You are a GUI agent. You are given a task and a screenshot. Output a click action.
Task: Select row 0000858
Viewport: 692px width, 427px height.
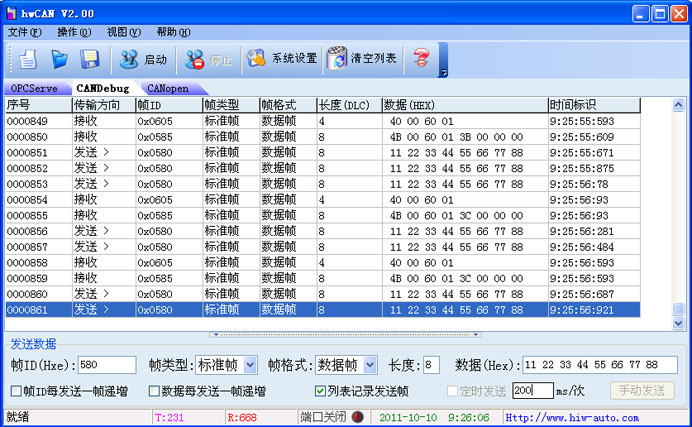(x=323, y=262)
